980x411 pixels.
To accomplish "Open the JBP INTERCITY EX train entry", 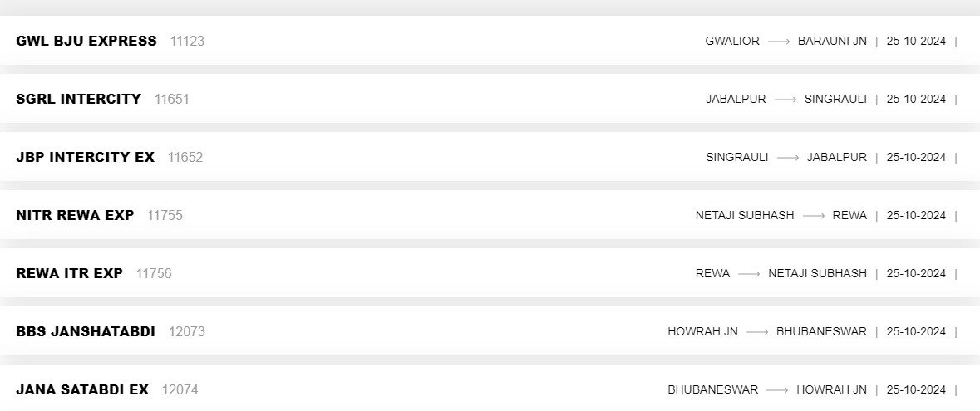I will coord(85,157).
